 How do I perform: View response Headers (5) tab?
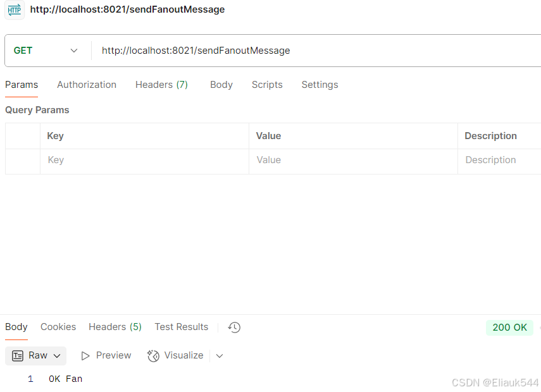tap(115, 327)
